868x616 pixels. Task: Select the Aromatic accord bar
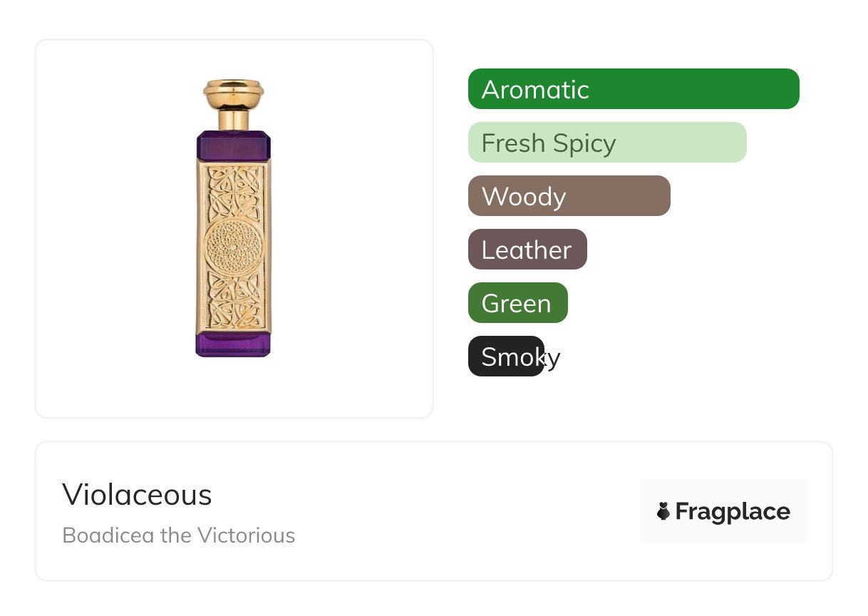click(634, 89)
